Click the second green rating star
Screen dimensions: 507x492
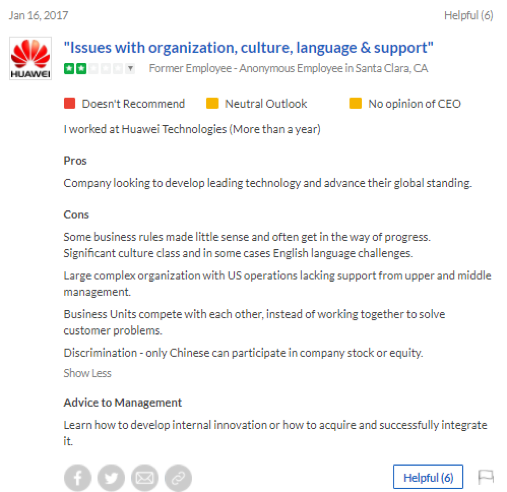click(x=81, y=69)
